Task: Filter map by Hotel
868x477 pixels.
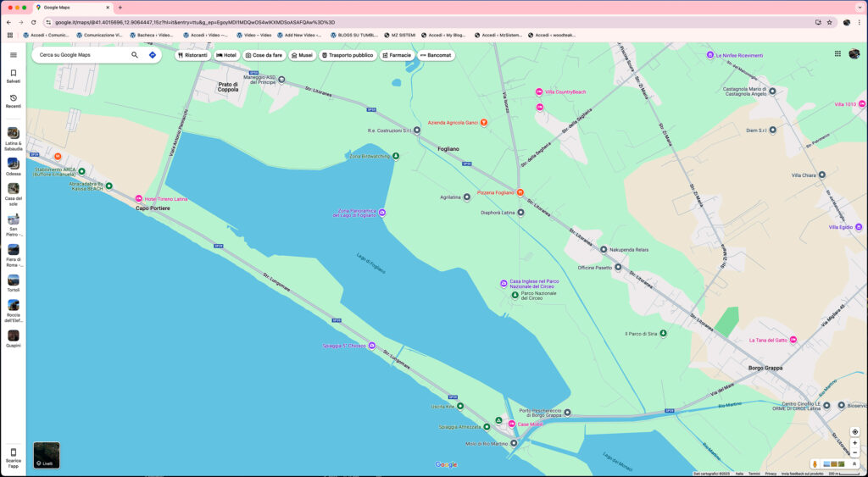Action: 225,55
